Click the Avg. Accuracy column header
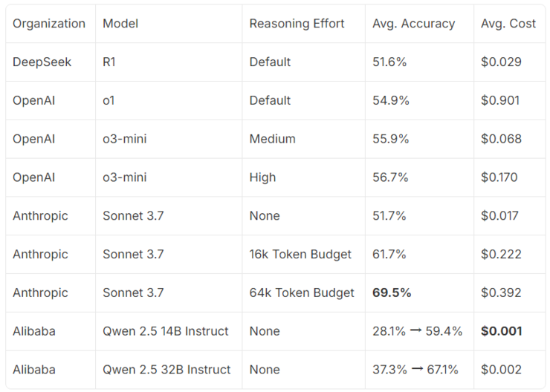550x392 pixels. coord(413,24)
